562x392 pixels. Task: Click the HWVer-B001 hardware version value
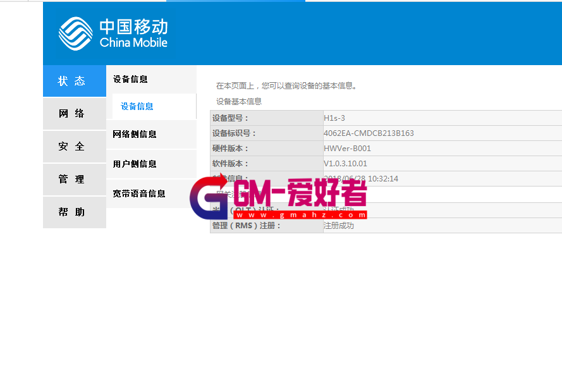click(x=347, y=149)
